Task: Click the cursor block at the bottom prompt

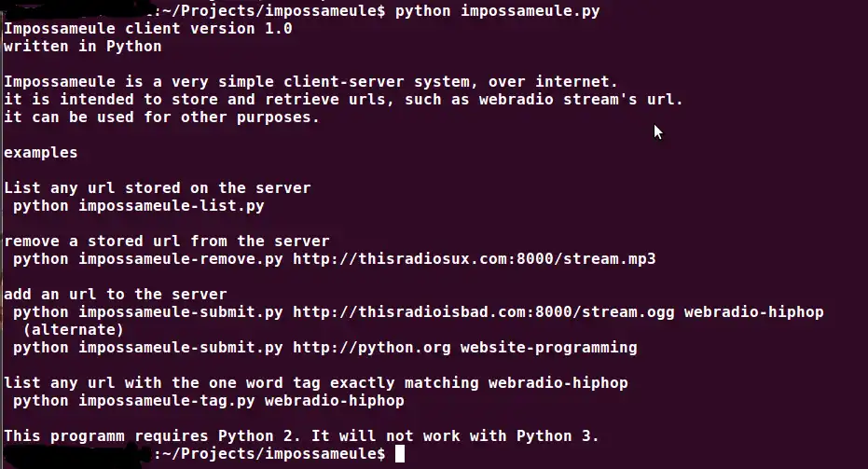Action: (x=400, y=453)
